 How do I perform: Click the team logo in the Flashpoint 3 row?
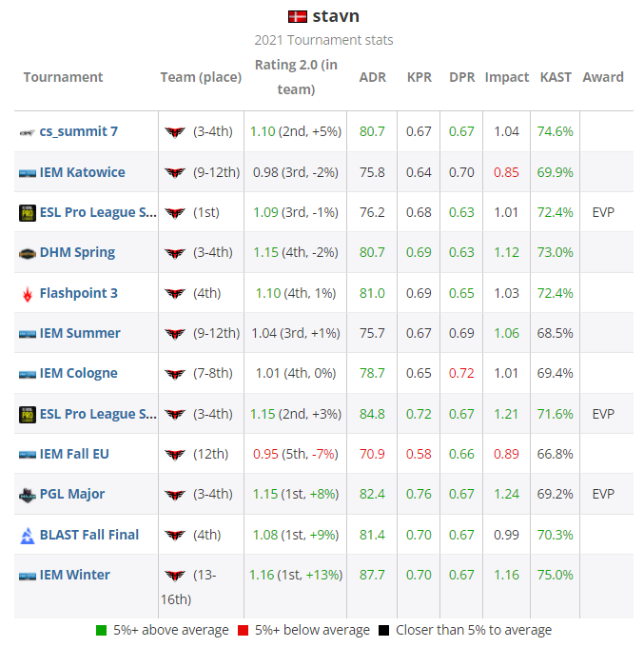(175, 293)
